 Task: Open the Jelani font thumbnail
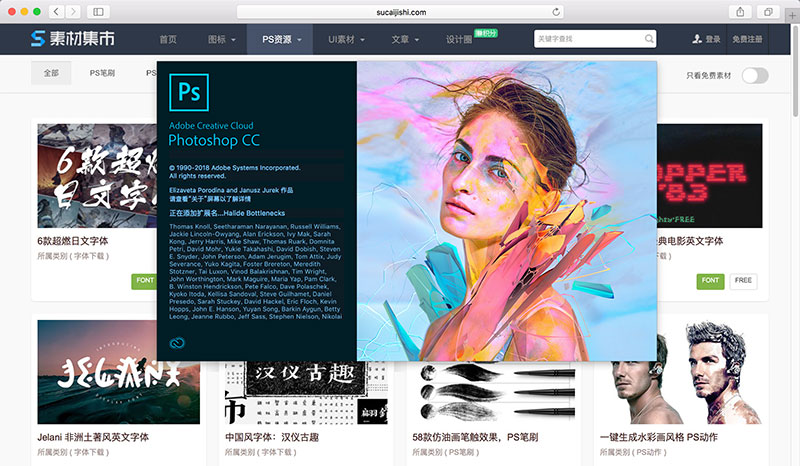118,372
